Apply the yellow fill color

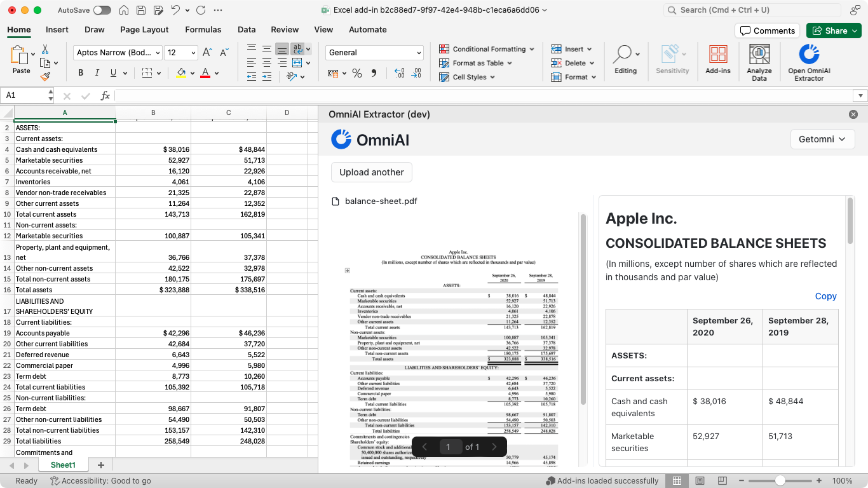pos(182,73)
